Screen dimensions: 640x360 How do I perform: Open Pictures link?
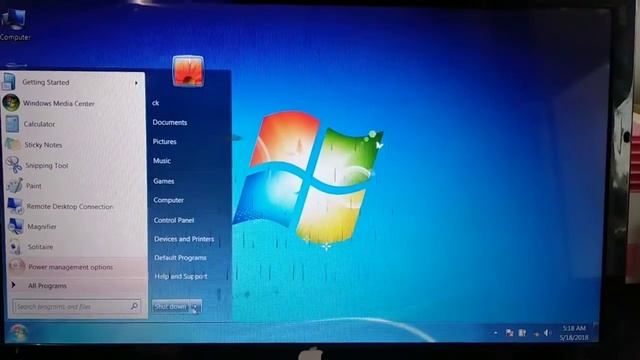(164, 141)
